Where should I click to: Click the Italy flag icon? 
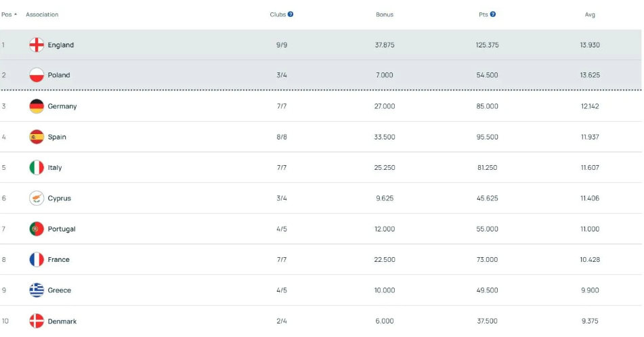[37, 168]
